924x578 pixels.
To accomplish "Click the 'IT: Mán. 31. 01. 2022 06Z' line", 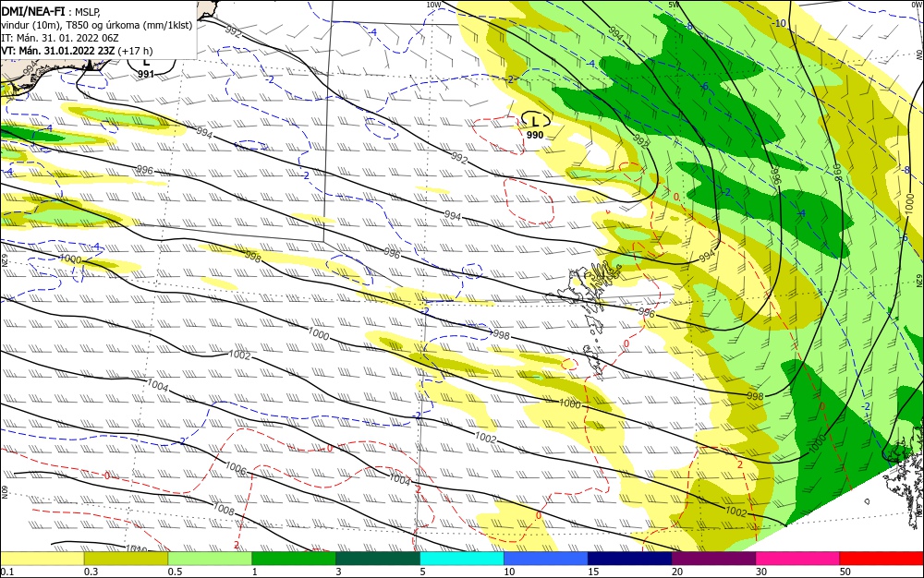I will click(x=60, y=38).
